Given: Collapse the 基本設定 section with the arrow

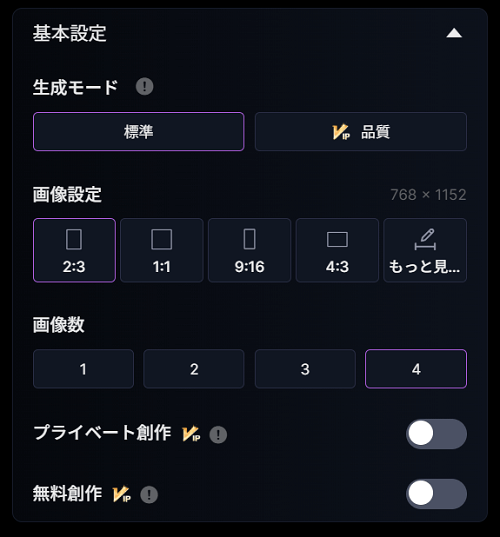Looking at the screenshot, I should [x=454, y=34].
